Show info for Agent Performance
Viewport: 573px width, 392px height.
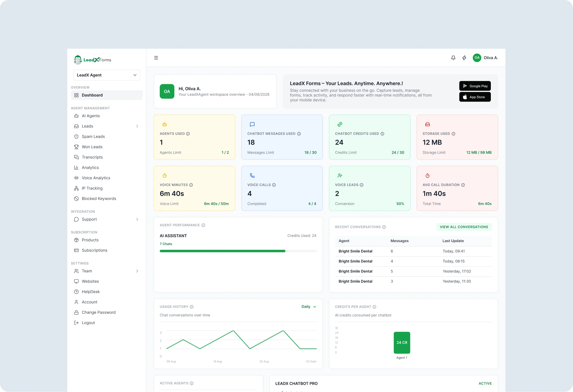[x=203, y=225]
